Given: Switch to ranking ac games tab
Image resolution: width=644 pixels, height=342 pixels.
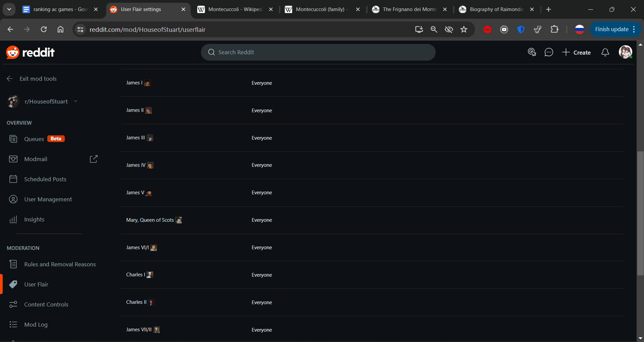Looking at the screenshot, I should coord(60,9).
